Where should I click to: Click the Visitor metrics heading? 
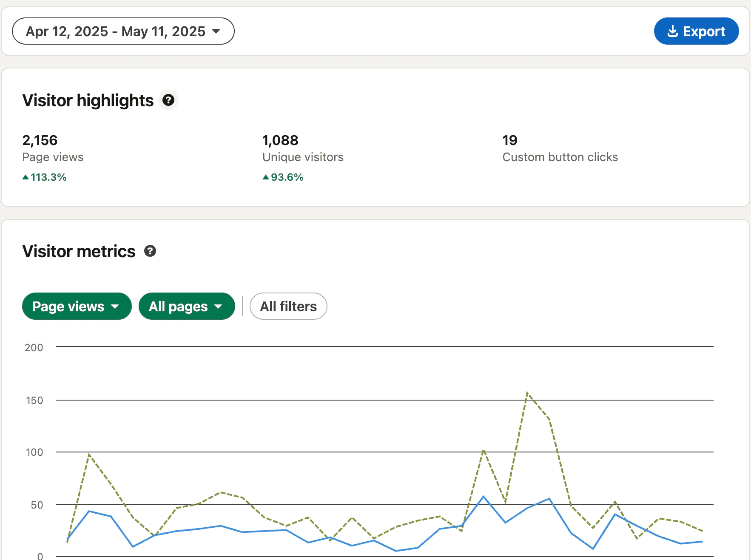[x=79, y=251]
